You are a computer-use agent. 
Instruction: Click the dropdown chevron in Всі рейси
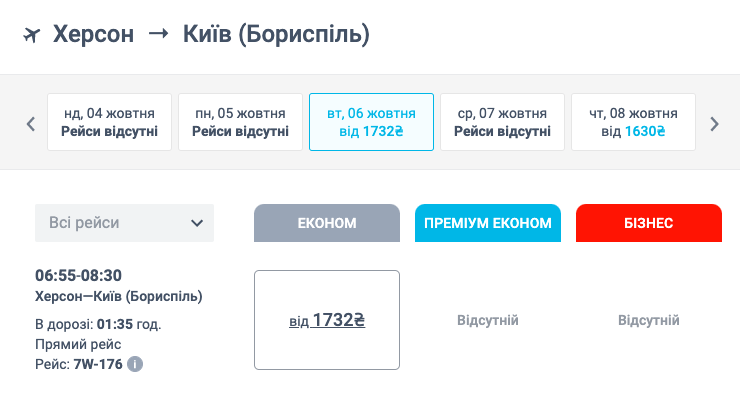[x=197, y=223]
